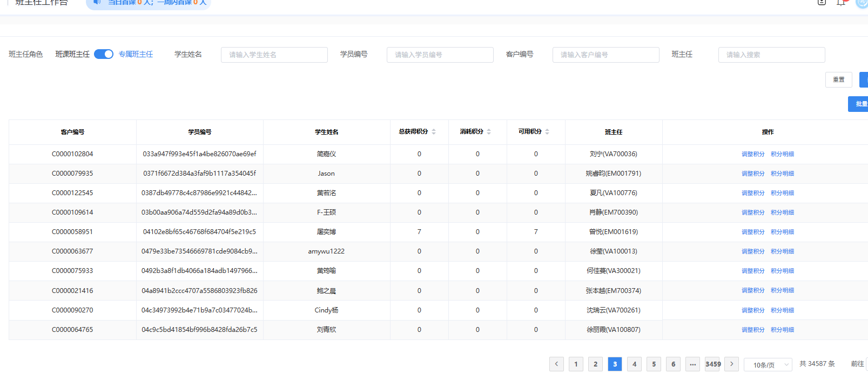
Task: Select 班课班主任 role label
Action: pyautogui.click(x=72, y=54)
